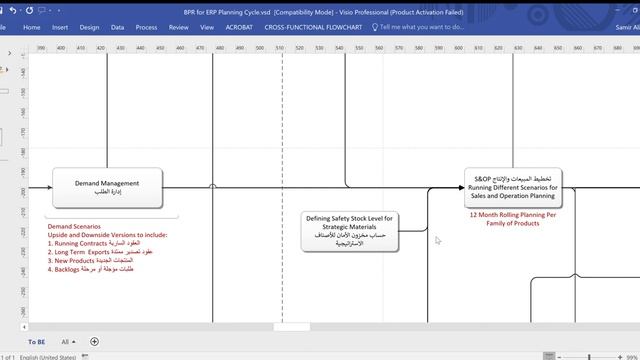Select the Data tab
The image size is (640, 360).
click(117, 27)
